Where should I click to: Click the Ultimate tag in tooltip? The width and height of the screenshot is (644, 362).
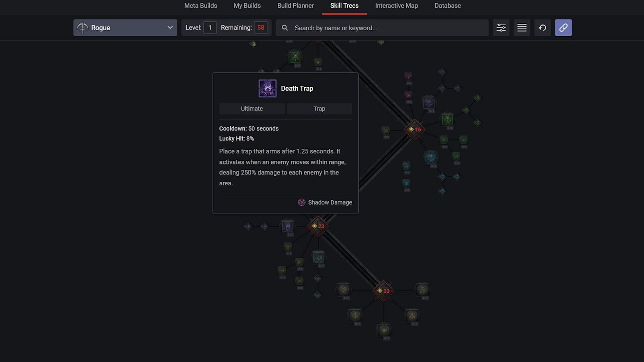[x=252, y=109]
